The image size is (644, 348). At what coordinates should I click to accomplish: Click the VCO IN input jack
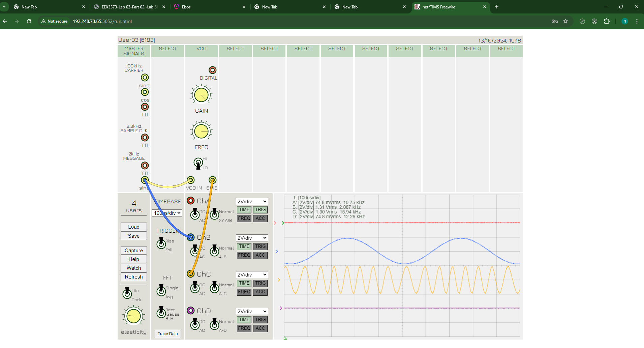click(191, 180)
